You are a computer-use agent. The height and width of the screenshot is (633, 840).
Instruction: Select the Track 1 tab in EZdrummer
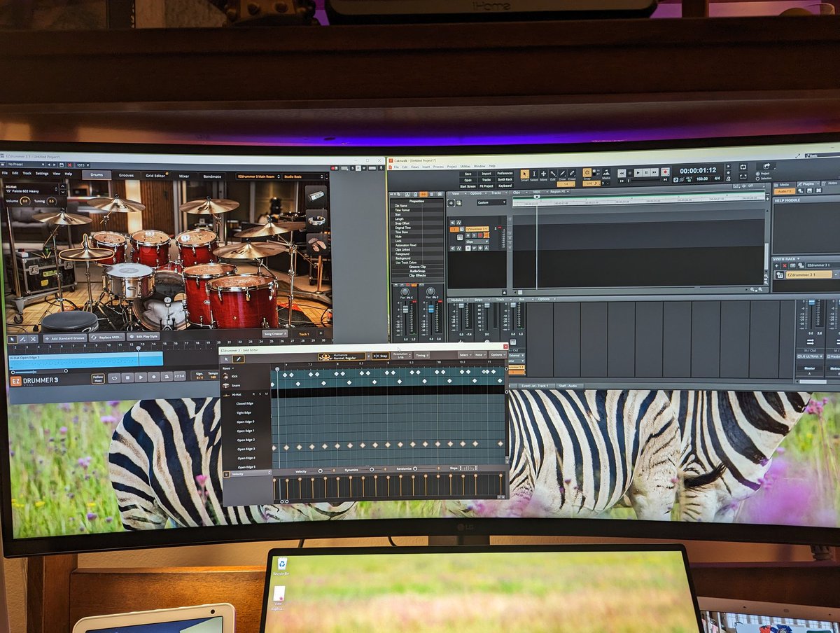pyautogui.click(x=304, y=334)
